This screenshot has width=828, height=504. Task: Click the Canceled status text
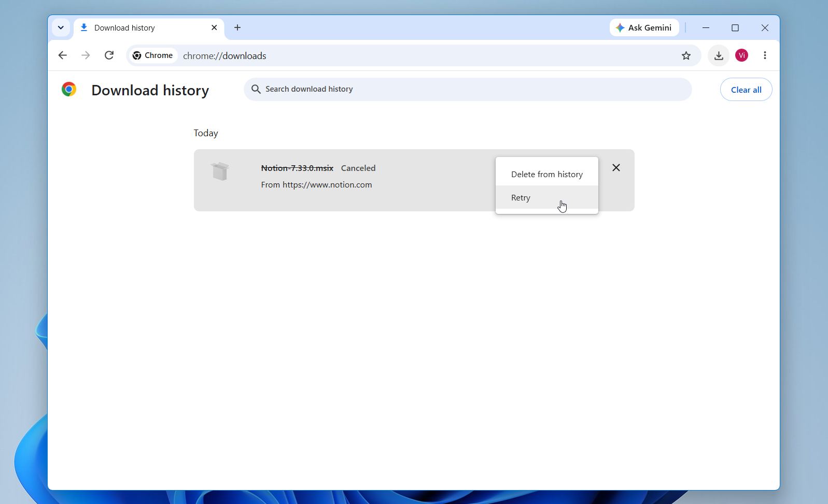click(x=358, y=168)
